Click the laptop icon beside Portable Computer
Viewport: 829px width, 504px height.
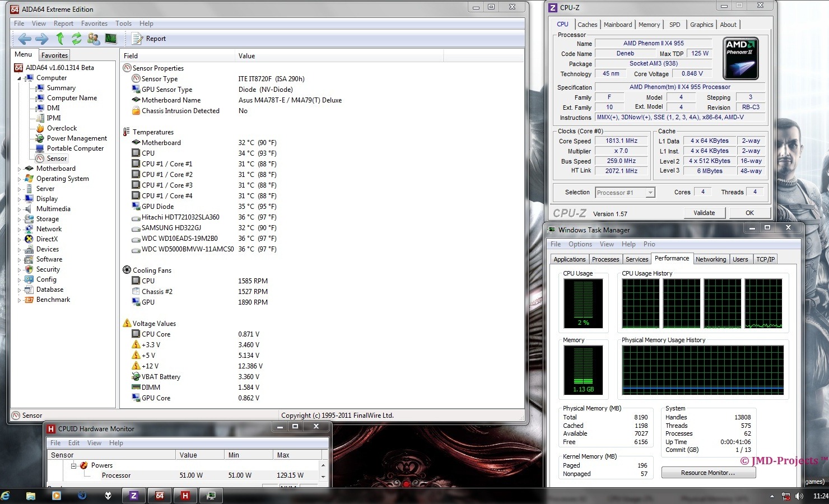[x=40, y=148]
